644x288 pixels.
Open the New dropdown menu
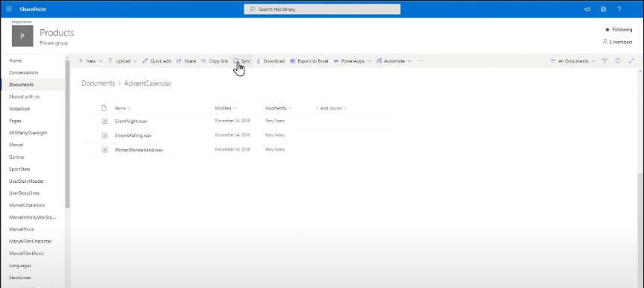(x=90, y=60)
